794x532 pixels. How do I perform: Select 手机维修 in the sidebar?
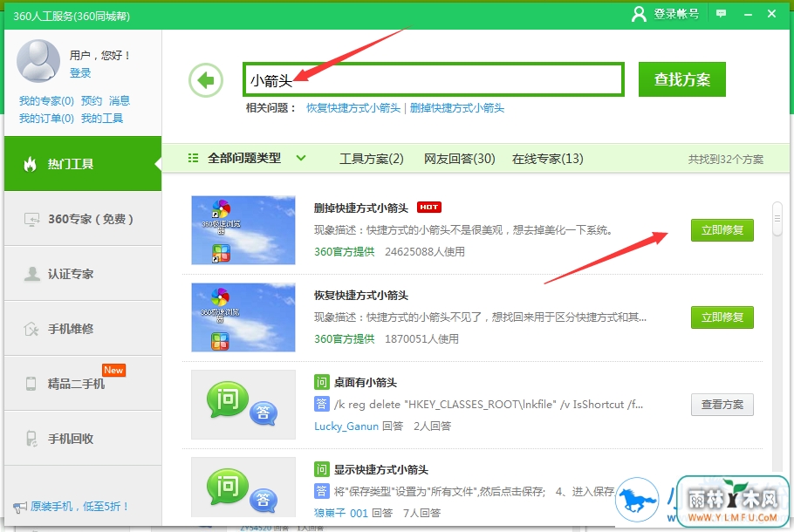83,329
